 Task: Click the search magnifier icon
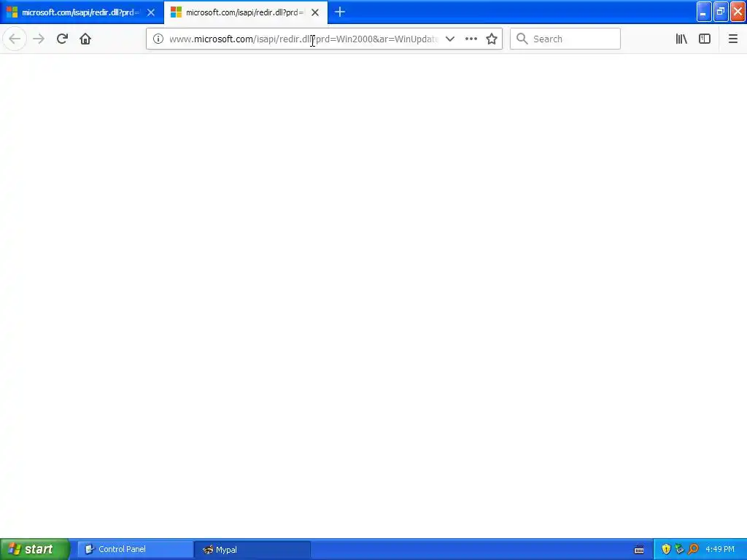point(522,39)
